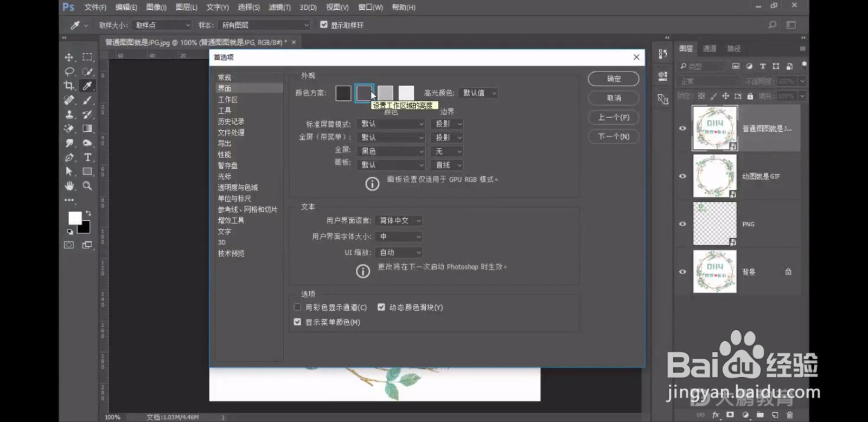The width and height of the screenshot is (868, 422).
Task: Choose the lightest color scheme swatch
Action: [406, 93]
